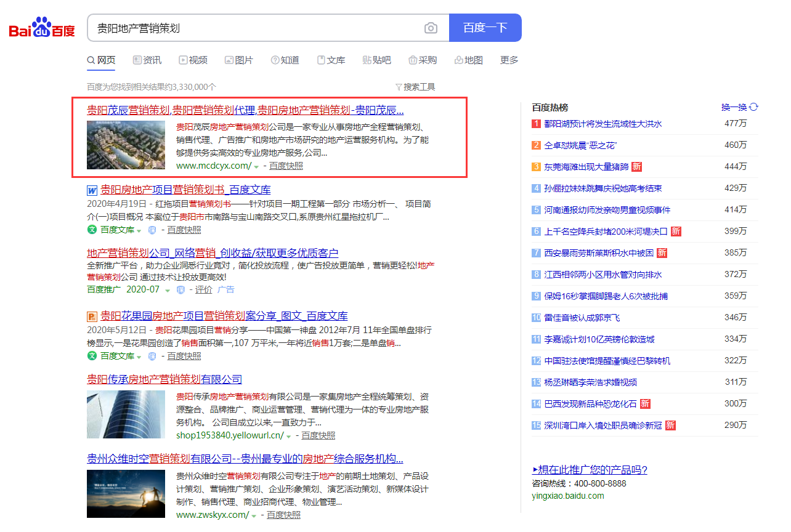Expand dropdown arrow beside 百度推广 2020-07
Viewport: 791px width, 532px height.
click(168, 291)
